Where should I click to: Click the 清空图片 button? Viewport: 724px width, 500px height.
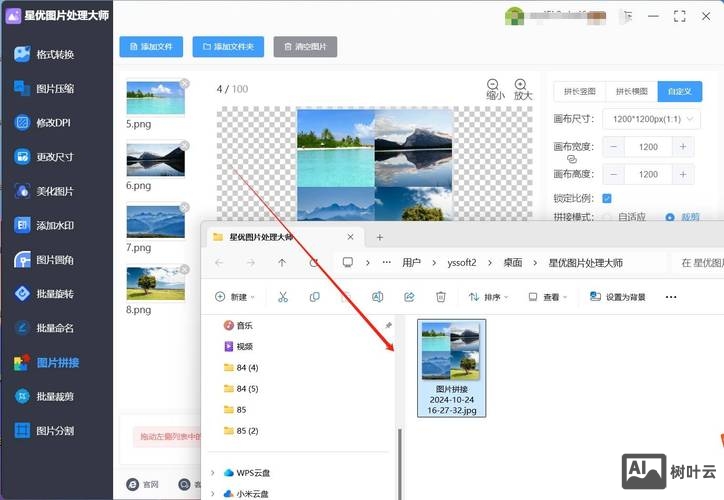click(x=305, y=47)
